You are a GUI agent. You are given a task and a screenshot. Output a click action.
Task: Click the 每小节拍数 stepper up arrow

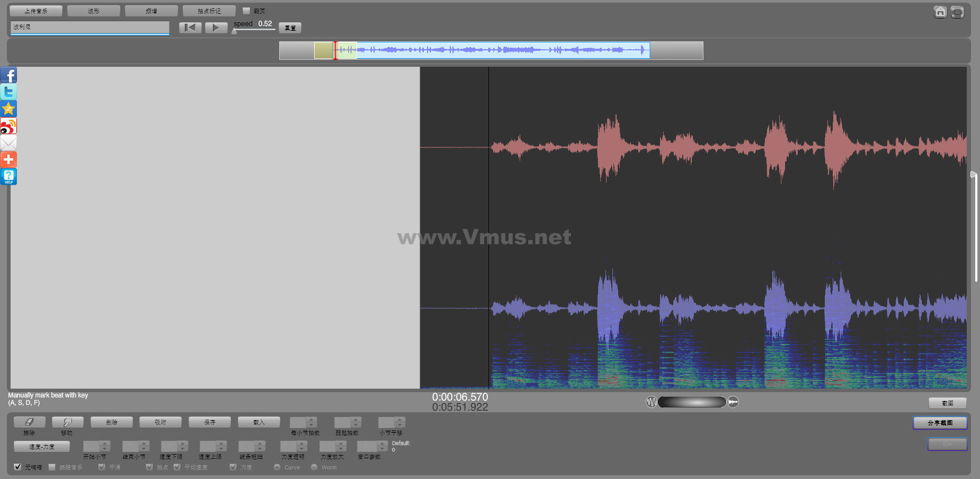311,420
